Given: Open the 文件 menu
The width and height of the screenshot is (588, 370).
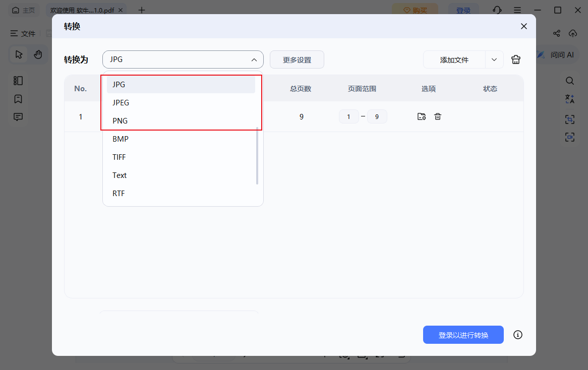Looking at the screenshot, I should [23, 34].
